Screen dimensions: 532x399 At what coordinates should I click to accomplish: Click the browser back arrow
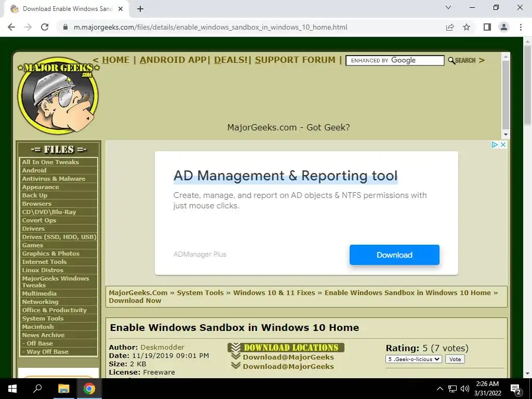[x=11, y=27]
